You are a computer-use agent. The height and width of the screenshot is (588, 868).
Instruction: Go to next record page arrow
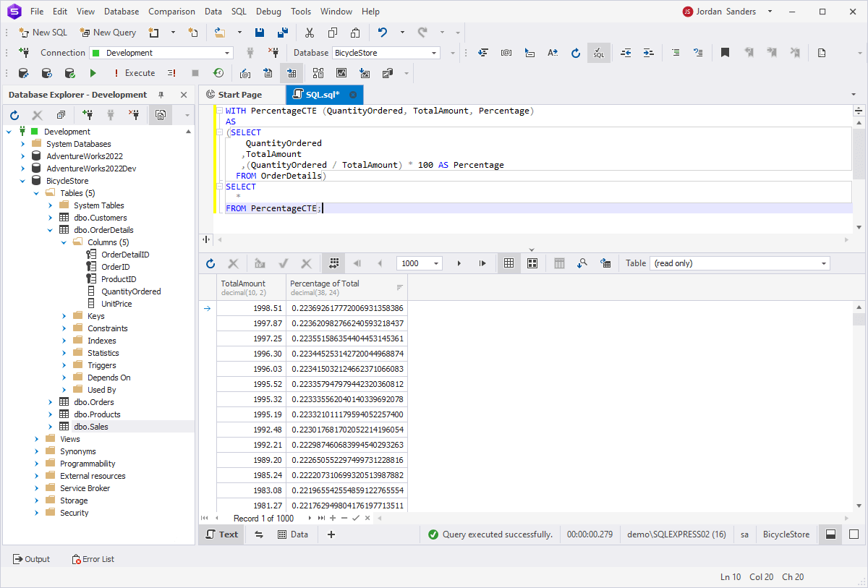click(x=459, y=263)
